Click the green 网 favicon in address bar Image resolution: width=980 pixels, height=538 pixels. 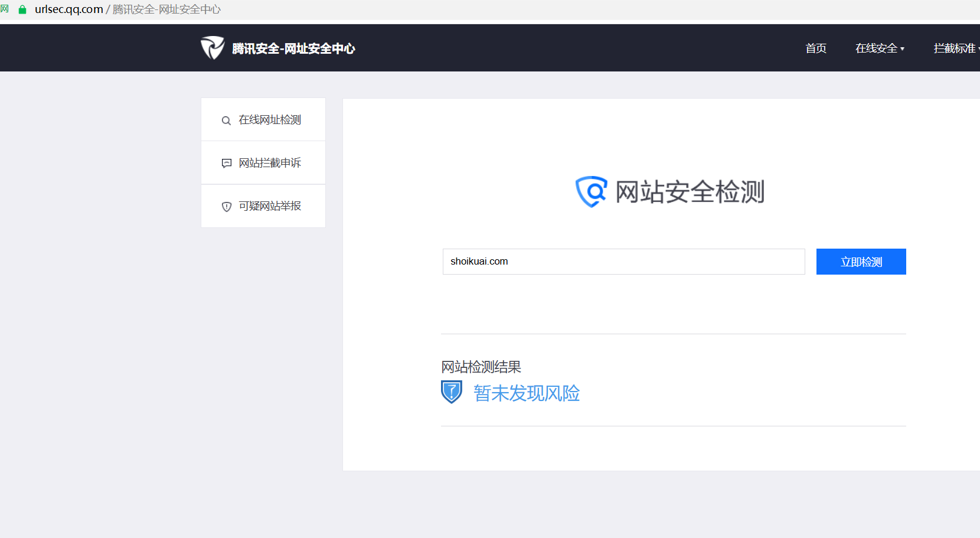pos(5,9)
